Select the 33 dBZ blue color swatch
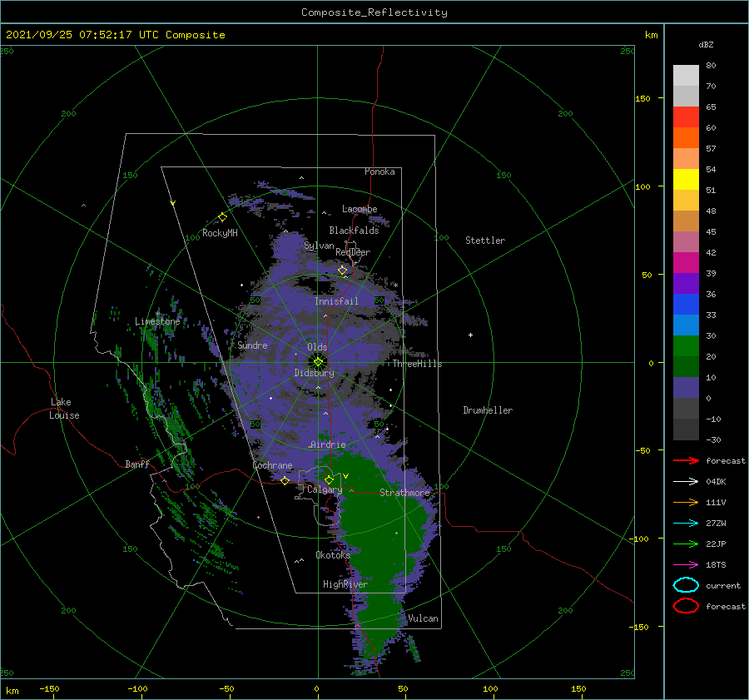The image size is (749, 700). coord(686,325)
